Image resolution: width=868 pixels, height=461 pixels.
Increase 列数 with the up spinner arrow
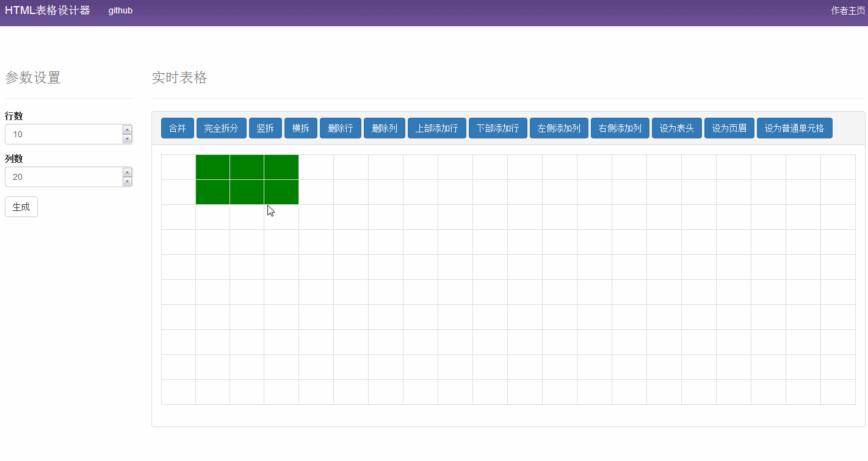(127, 172)
